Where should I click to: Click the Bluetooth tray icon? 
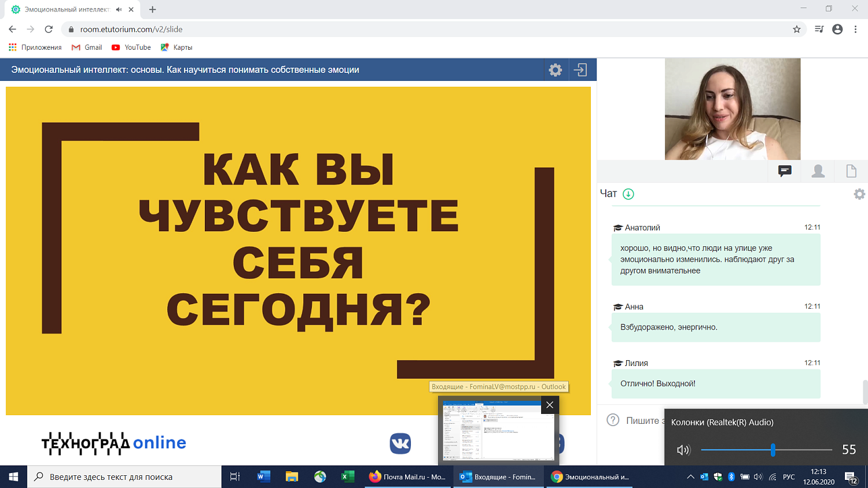click(731, 477)
